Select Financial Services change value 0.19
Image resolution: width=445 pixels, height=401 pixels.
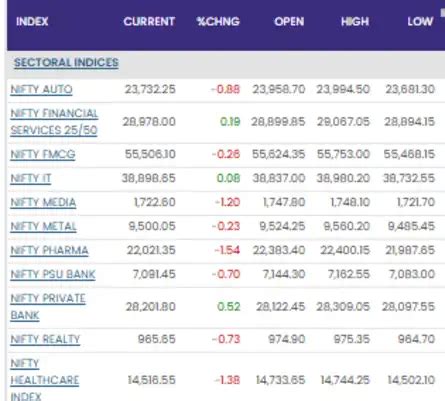(230, 122)
